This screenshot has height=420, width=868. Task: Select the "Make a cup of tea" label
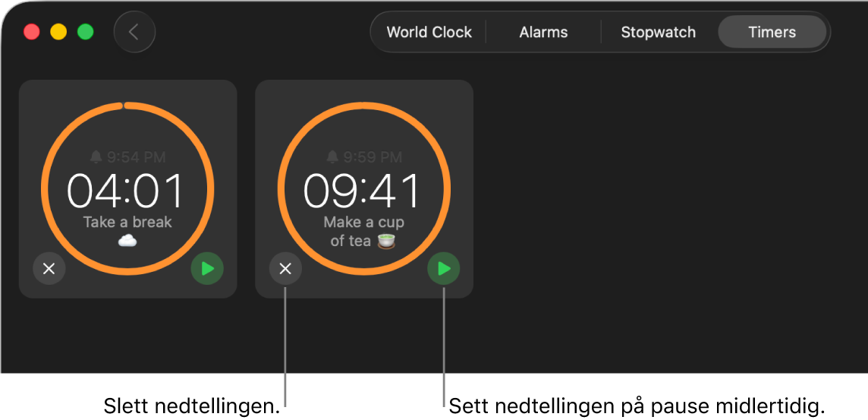pyautogui.click(x=363, y=231)
